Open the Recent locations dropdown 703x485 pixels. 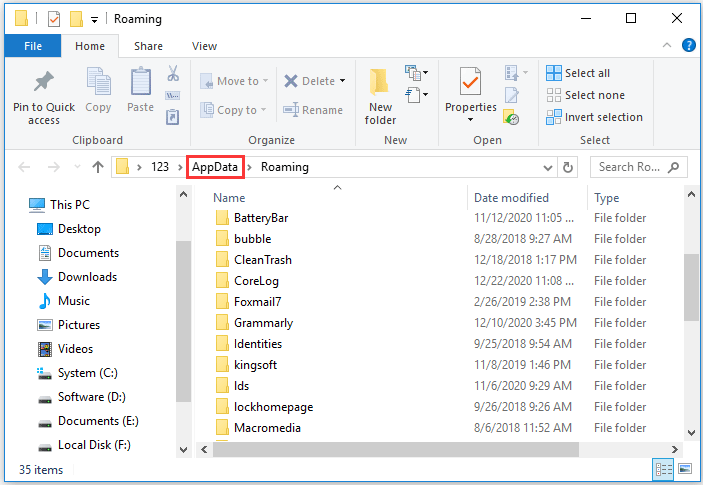(x=77, y=167)
